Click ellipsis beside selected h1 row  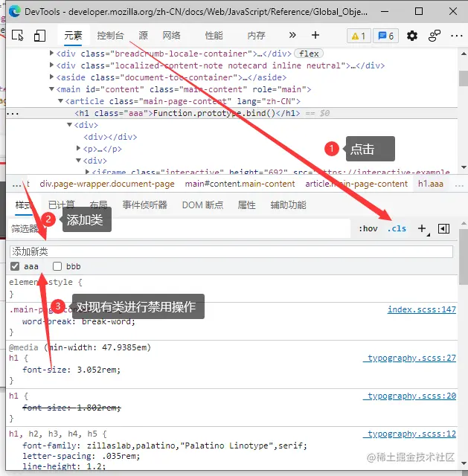point(13,114)
